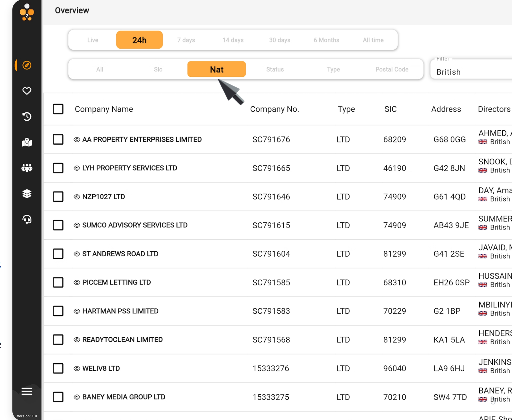Select the WELIV8 LTD row checkbox
This screenshot has height=420, width=512.
58,368
